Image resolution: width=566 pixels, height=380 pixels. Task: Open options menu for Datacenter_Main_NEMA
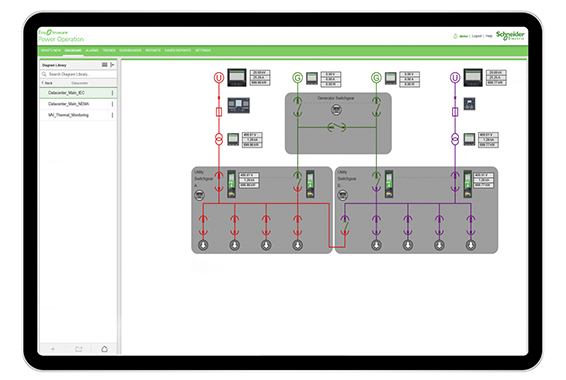[112, 104]
